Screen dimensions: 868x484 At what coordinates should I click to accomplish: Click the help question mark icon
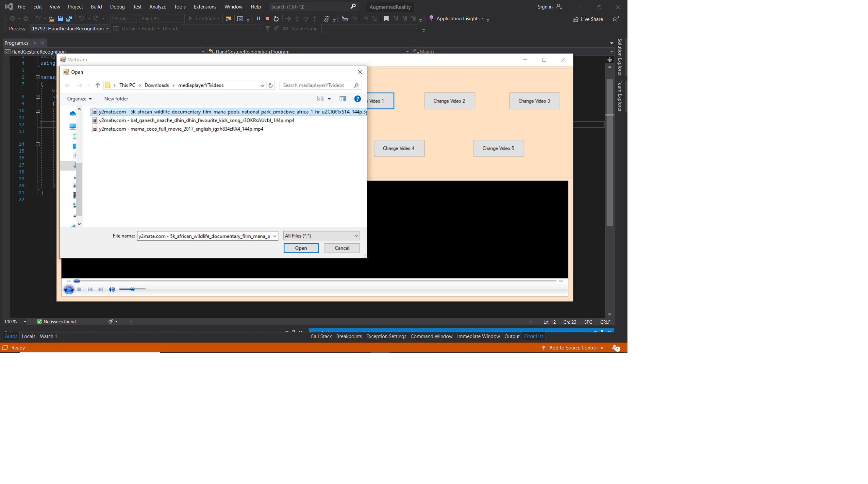[357, 99]
